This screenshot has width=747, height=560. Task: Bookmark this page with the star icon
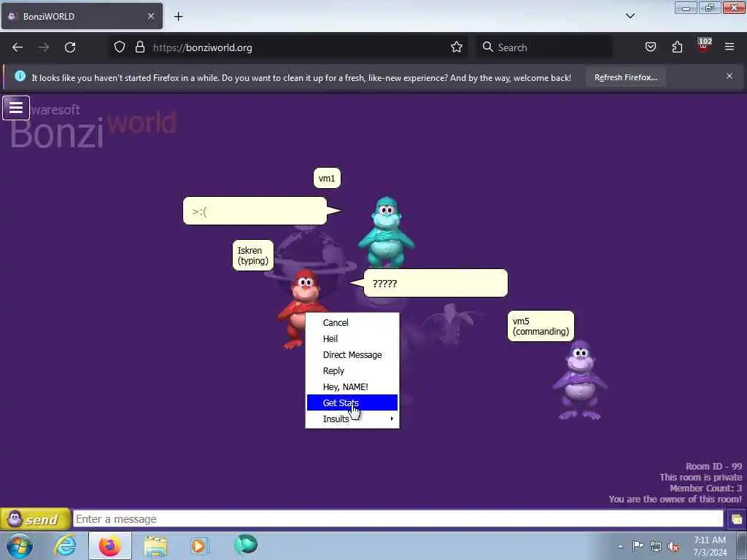tap(457, 47)
